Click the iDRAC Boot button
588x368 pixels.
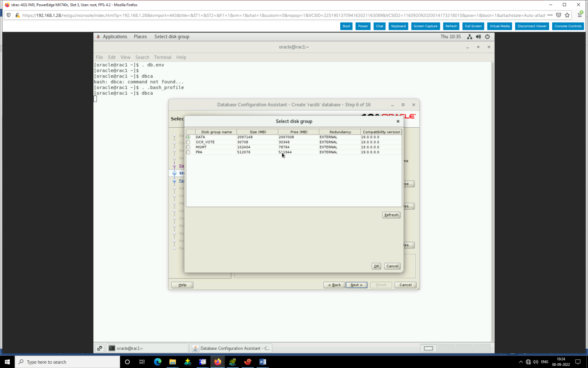click(x=346, y=26)
